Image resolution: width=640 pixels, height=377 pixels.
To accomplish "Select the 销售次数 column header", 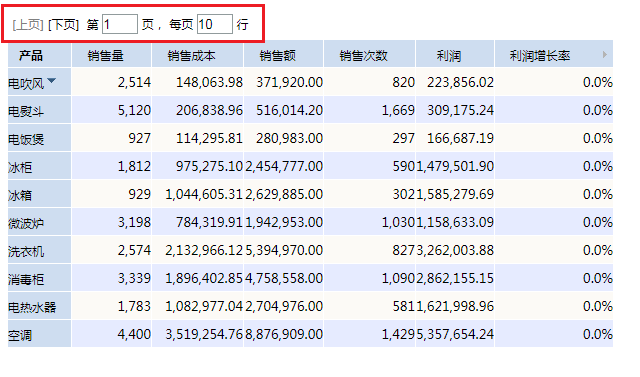I will tap(369, 54).
